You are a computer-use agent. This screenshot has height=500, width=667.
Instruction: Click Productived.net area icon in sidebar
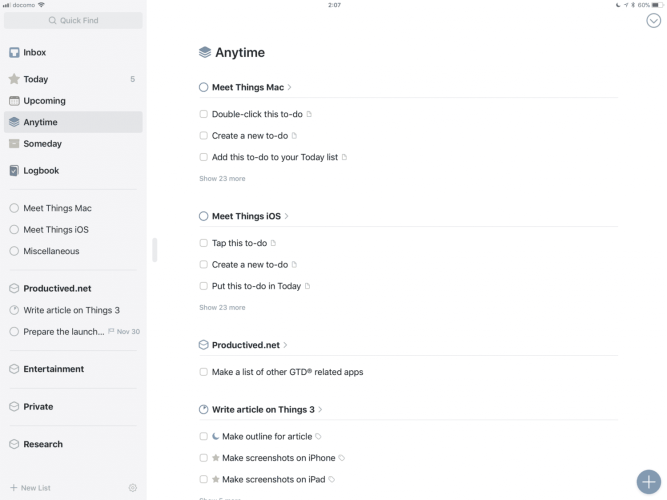point(14,289)
